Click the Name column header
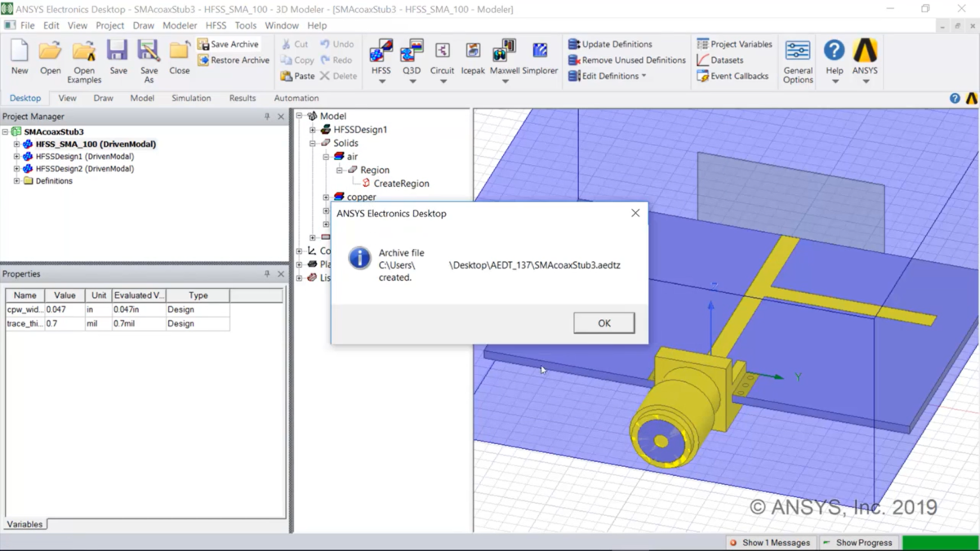Image resolution: width=980 pixels, height=551 pixels. pos(25,295)
